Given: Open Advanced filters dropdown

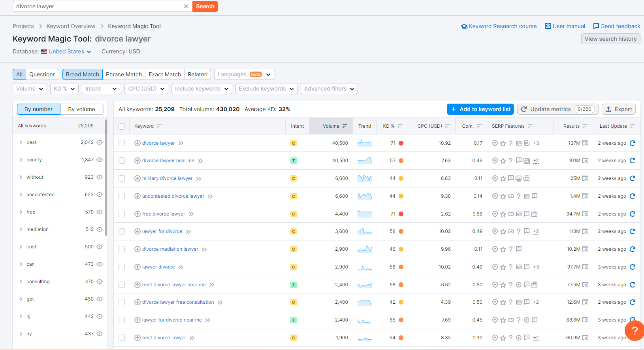Looking at the screenshot, I should click(329, 89).
